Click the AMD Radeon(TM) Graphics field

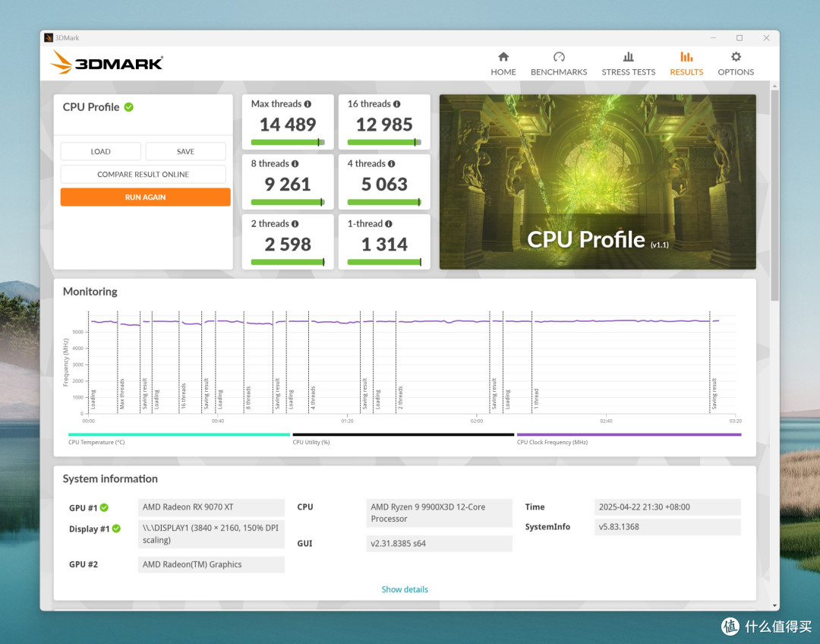point(211,564)
